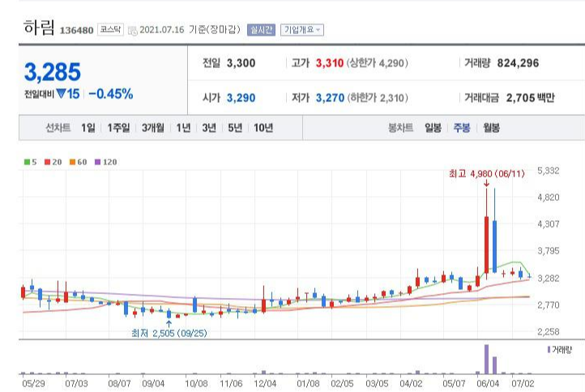Click the 하한가 2,310 text
The image size is (585, 392).
[378, 98]
